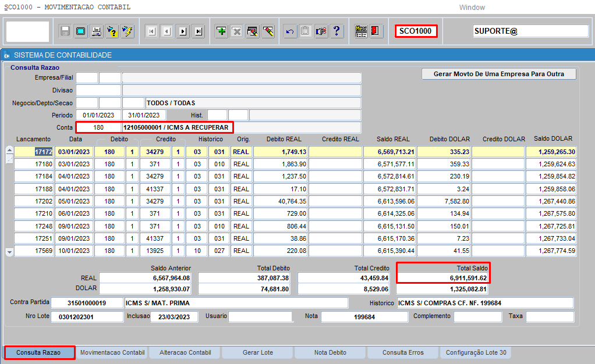Click the Conta field with 180
Image resolution: width=595 pixels, height=364 pixels.
(x=98, y=127)
